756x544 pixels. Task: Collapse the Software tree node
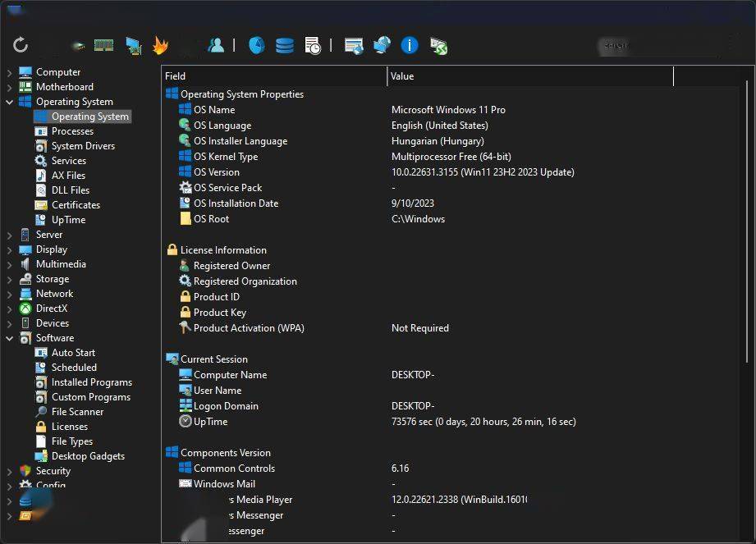(10, 338)
